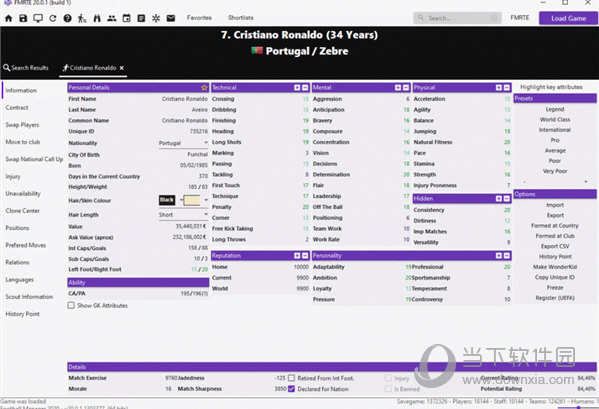Open the Favorites menu

click(x=199, y=18)
